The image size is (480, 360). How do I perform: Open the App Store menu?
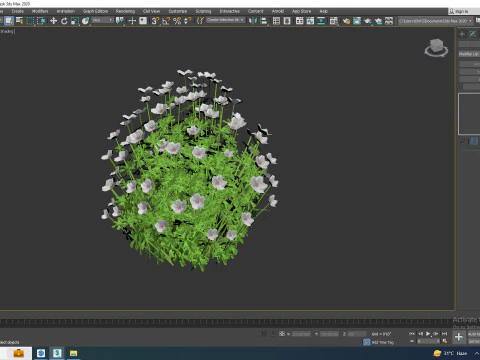click(301, 11)
